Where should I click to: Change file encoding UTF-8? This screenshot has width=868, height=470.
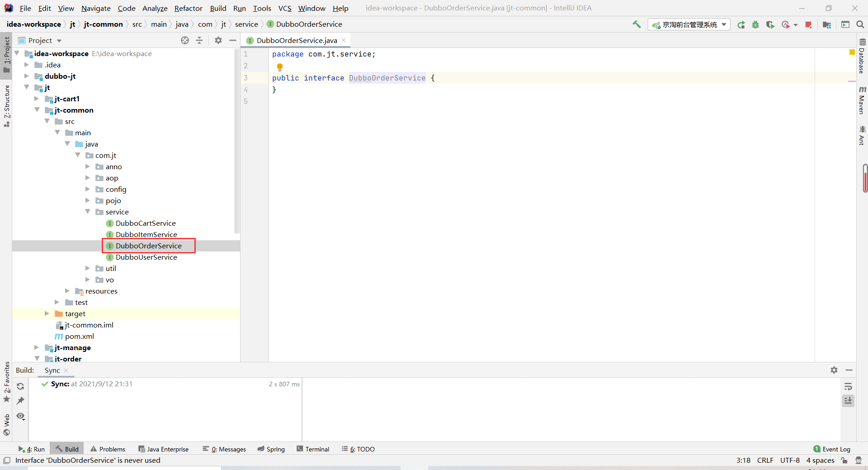[x=790, y=461]
